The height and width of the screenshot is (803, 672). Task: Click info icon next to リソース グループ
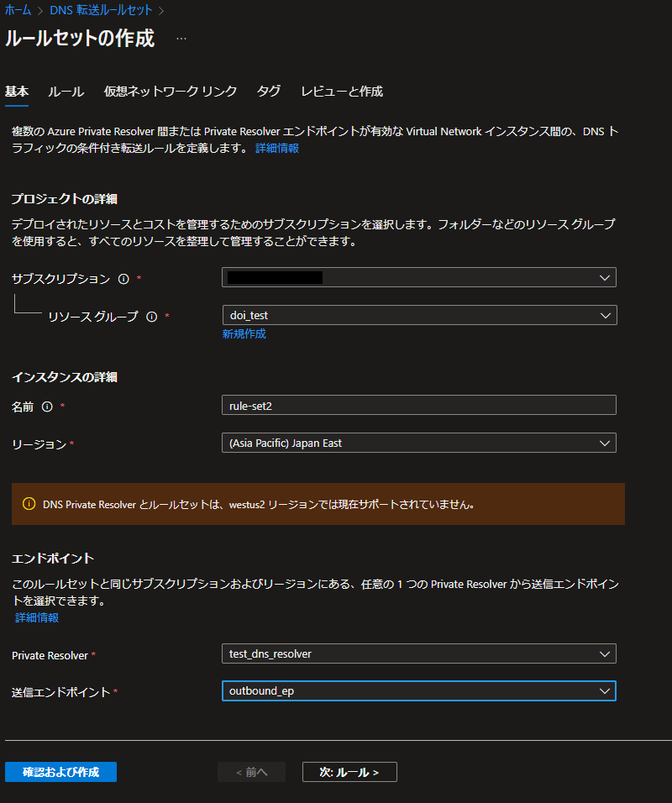[151, 317]
